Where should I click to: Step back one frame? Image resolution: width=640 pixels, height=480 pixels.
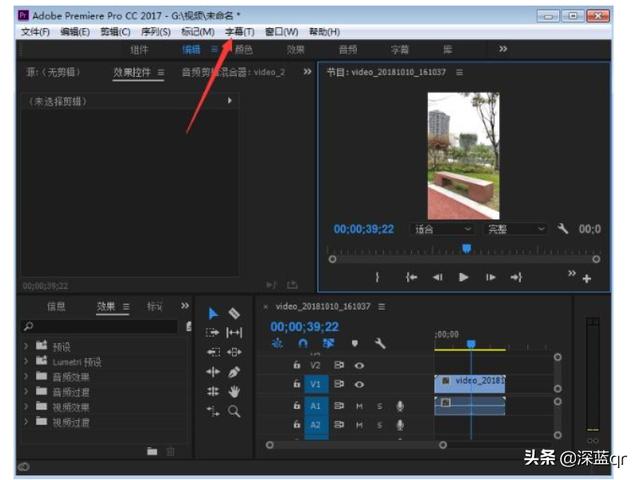[438, 278]
